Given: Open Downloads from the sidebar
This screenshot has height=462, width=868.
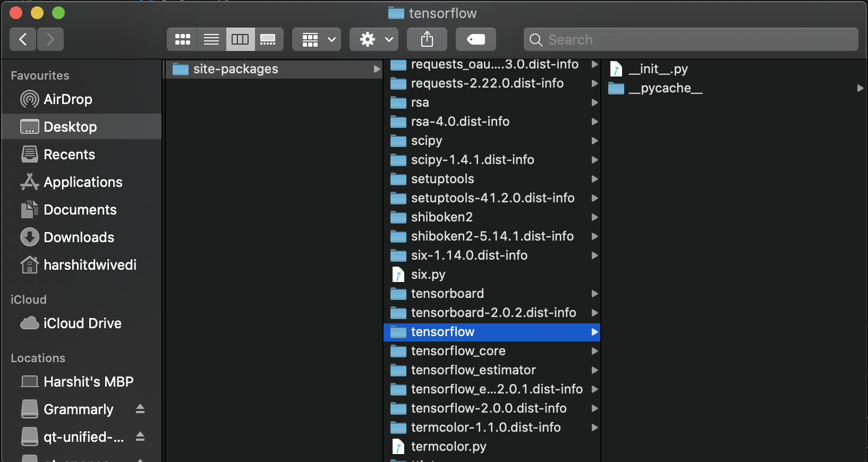Looking at the screenshot, I should (x=81, y=237).
